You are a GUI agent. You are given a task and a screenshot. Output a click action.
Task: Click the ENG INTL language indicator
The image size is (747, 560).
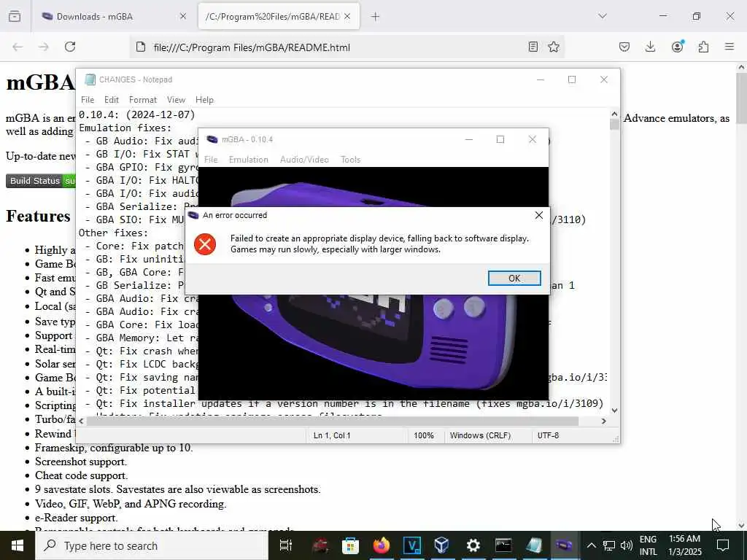[x=648, y=545]
